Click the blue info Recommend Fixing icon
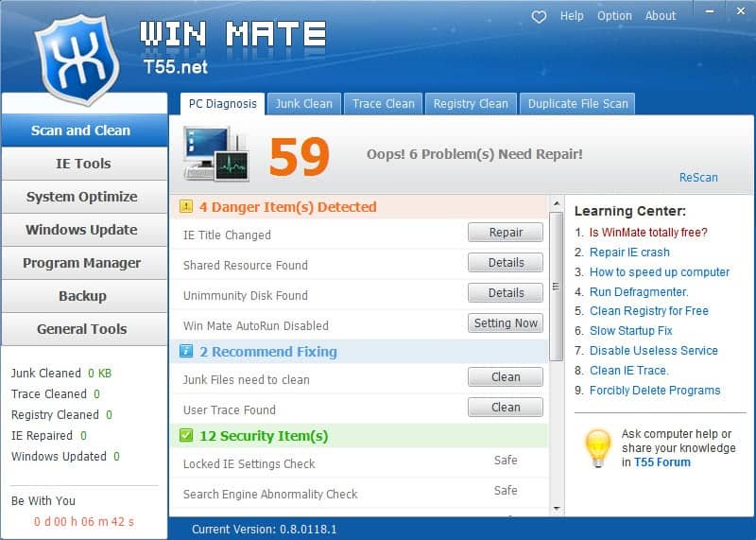Screen dimensions: 756x540 tap(185, 351)
